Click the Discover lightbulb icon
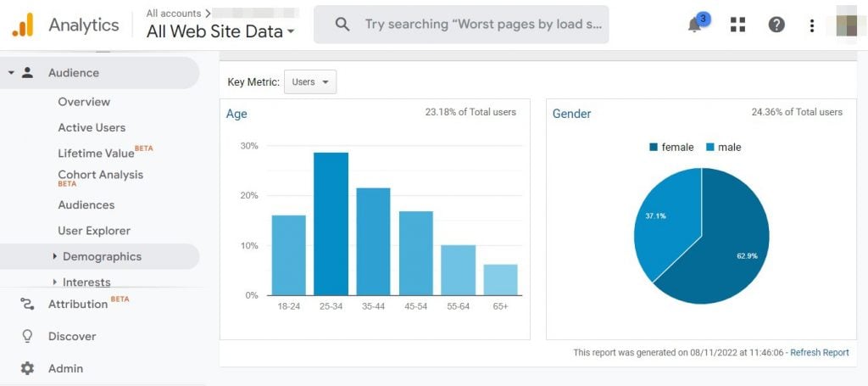Viewport: 868px width, 386px height. (x=27, y=336)
